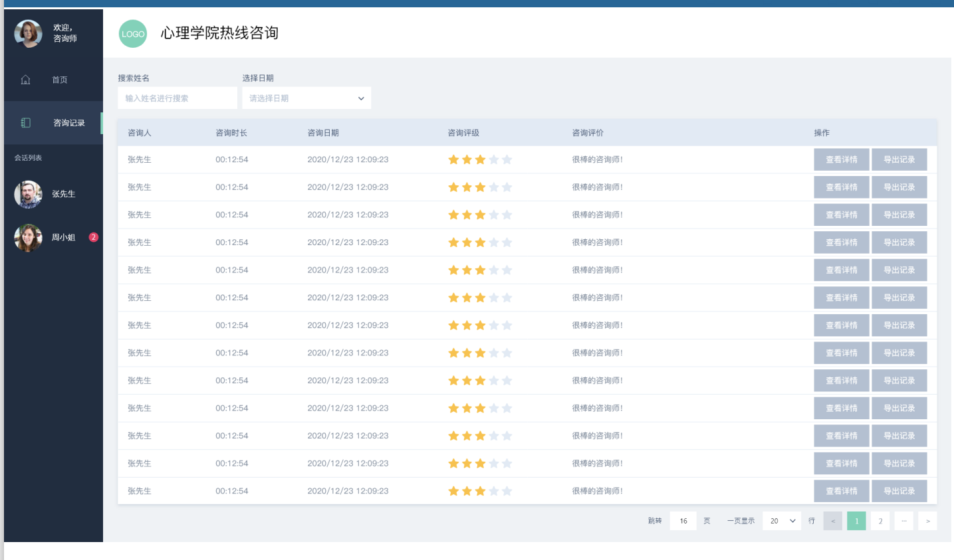Viewport: 954px width, 560px height.
Task: Click the 操作 column header
Action: coord(822,133)
